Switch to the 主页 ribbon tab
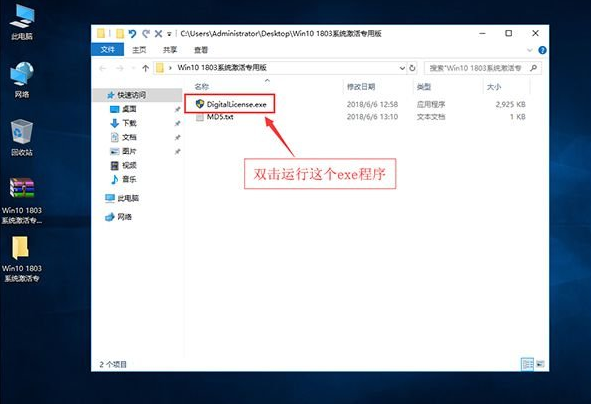 139,50
